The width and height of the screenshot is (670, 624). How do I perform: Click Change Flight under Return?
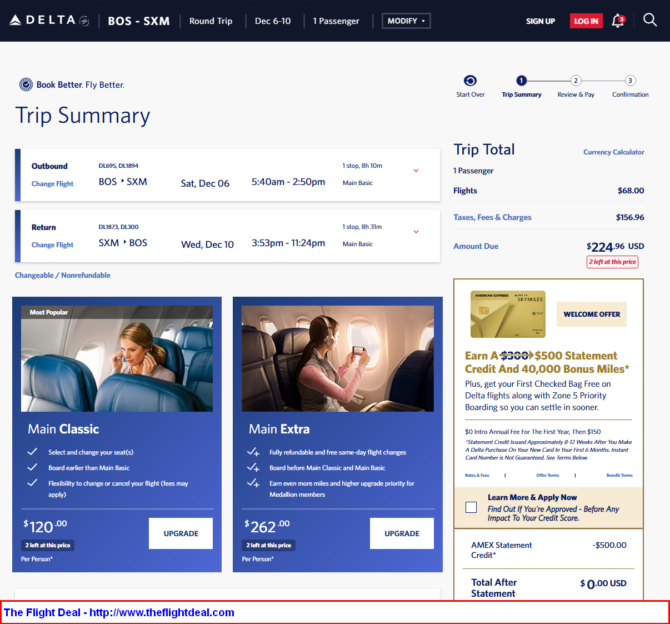[x=52, y=245]
